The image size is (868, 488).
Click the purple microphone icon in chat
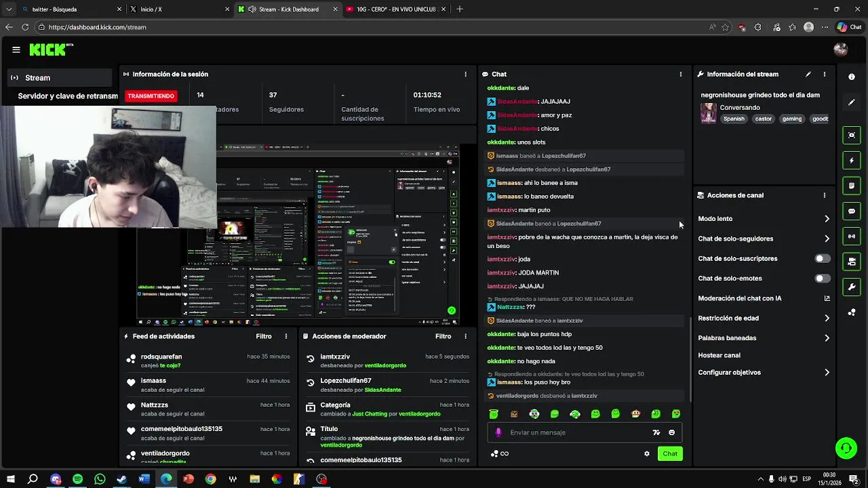coord(498,432)
